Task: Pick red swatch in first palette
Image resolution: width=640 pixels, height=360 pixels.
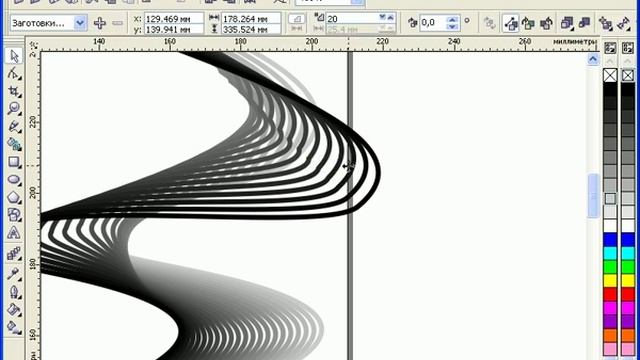Action: tap(610, 294)
